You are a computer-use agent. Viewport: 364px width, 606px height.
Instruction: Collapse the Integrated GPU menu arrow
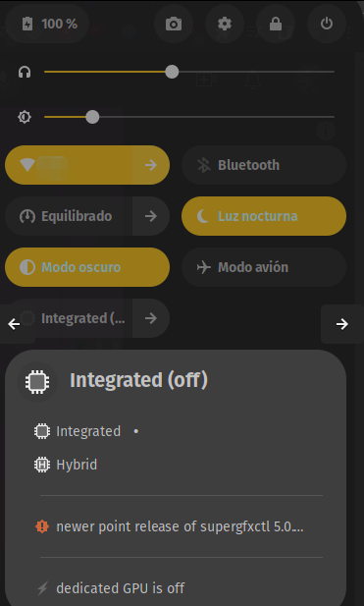coord(151,318)
